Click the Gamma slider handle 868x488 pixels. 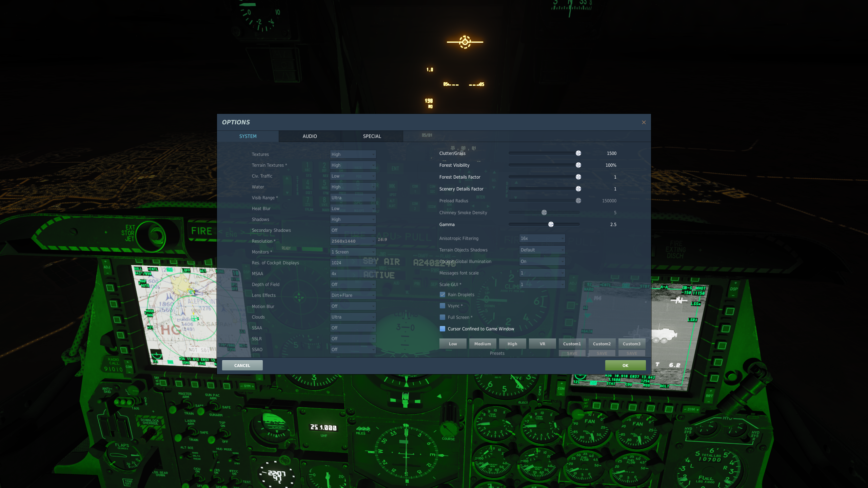click(x=551, y=224)
